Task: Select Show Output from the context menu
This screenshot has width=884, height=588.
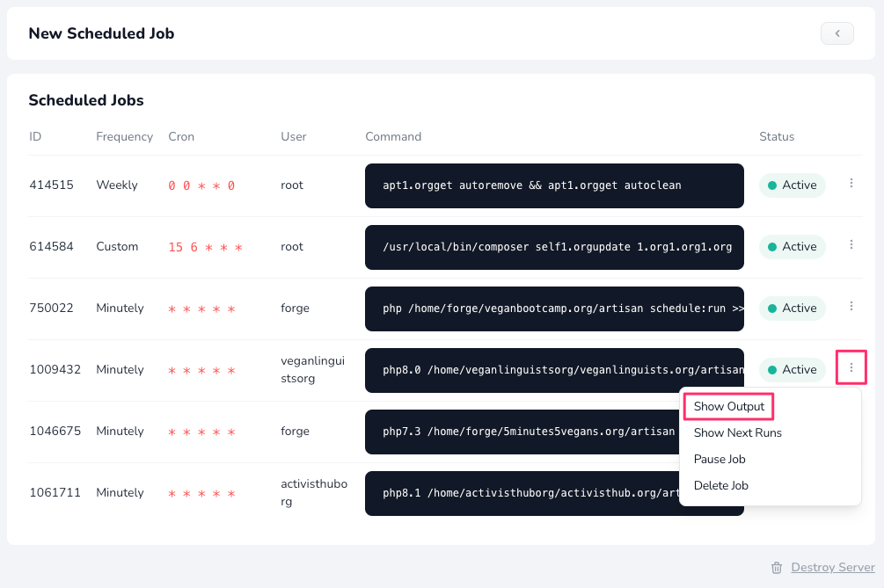Action: click(728, 406)
